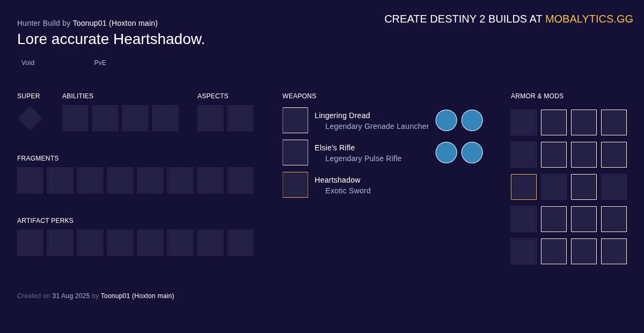Toggle the PvE activity tag
Image resolution: width=644 pixels, height=333 pixels.
click(100, 63)
